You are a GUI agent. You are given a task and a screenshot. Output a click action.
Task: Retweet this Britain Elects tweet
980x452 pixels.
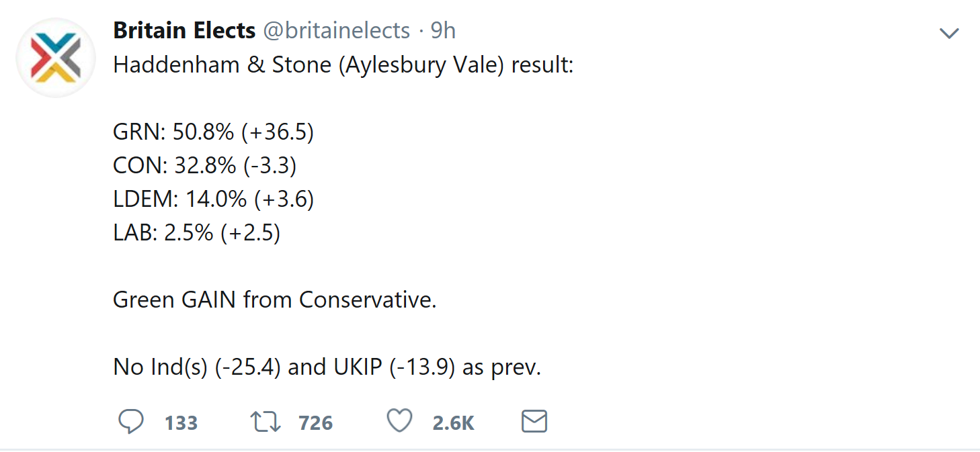coord(266,422)
